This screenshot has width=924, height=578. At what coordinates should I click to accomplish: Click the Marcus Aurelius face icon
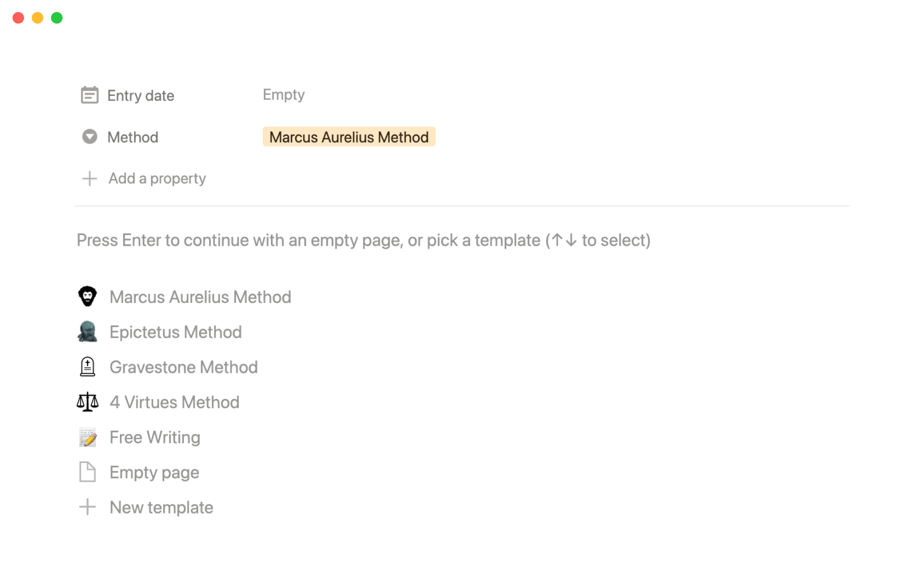coord(88,297)
